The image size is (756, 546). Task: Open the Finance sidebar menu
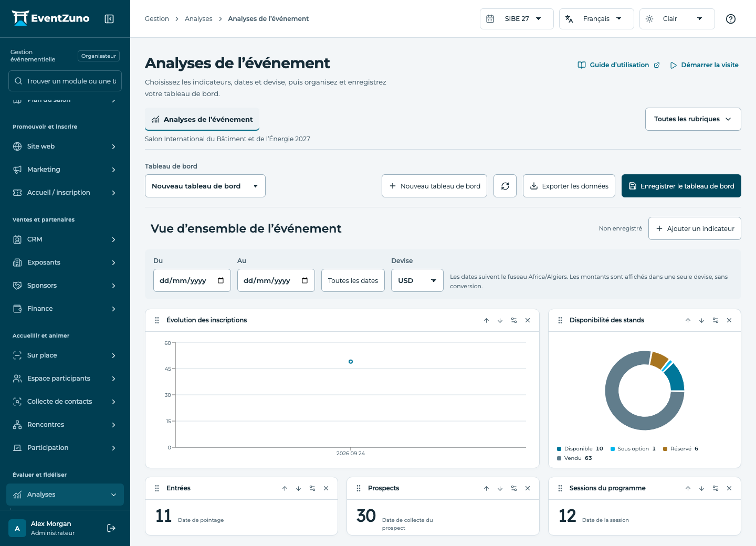(x=65, y=309)
